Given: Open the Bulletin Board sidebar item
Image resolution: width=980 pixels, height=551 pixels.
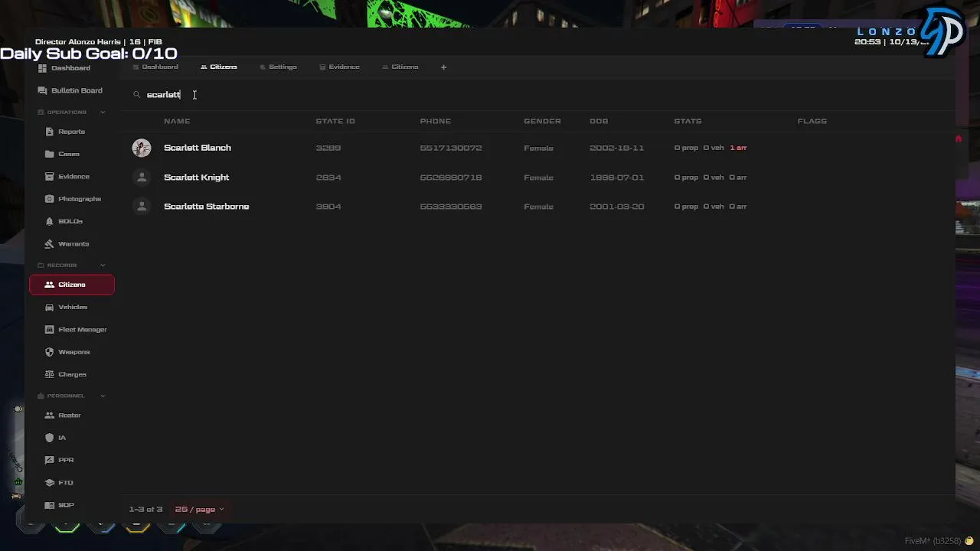Looking at the screenshot, I should point(71,90).
